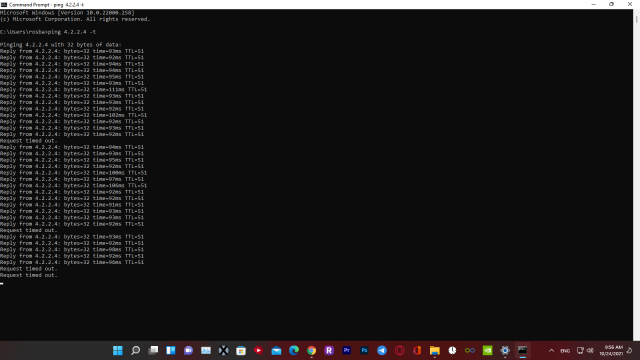640x360 pixels.
Task: Select the Command Prompt taskbar icon
Action: (x=522, y=350)
